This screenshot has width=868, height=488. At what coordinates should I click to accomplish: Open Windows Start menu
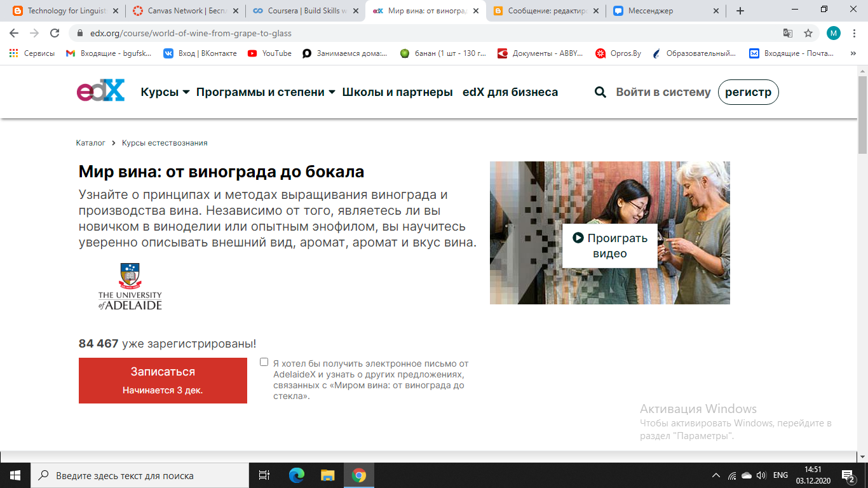click(x=15, y=475)
